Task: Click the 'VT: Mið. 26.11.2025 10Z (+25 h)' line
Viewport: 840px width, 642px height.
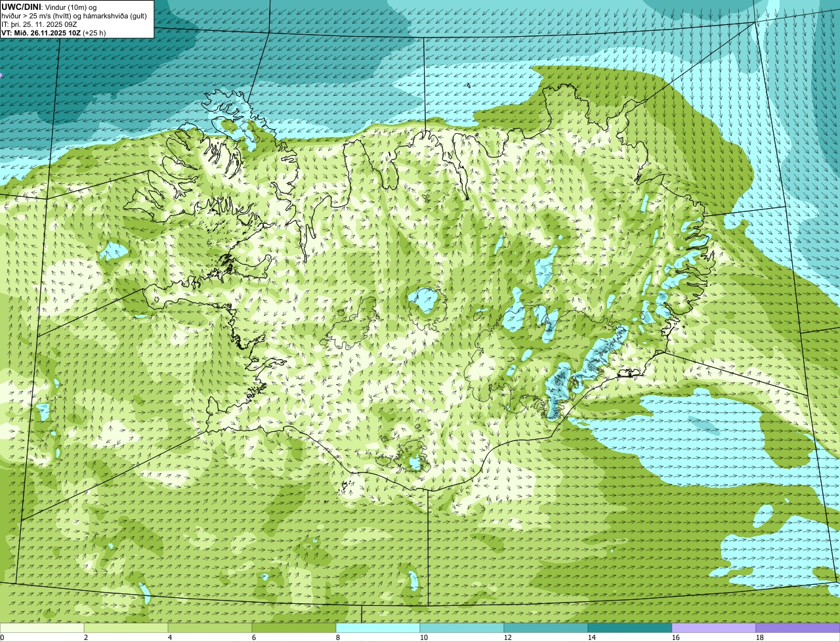Action: 54,32
